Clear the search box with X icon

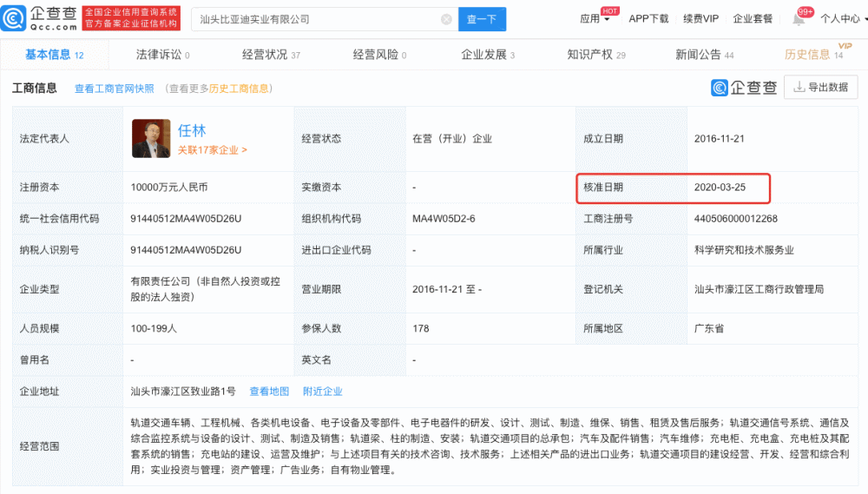coord(446,19)
